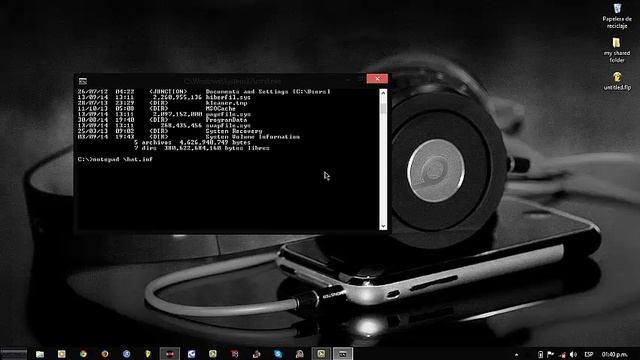
Task: Open File Explorer from the taskbar
Action: [x=40, y=354]
